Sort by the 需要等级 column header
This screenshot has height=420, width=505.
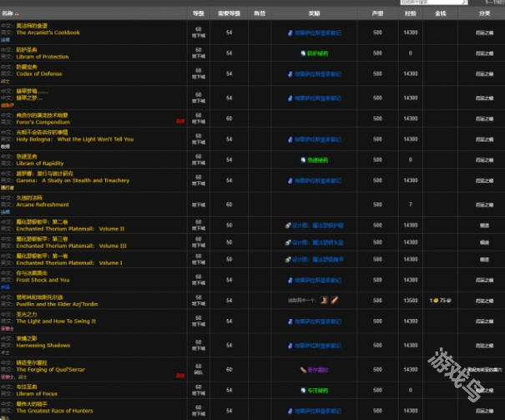(x=229, y=13)
